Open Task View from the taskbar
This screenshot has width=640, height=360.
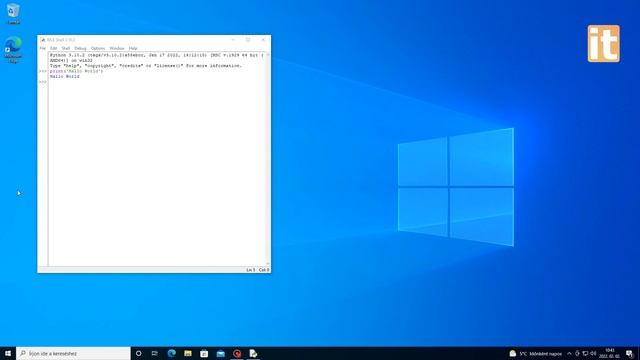point(155,353)
